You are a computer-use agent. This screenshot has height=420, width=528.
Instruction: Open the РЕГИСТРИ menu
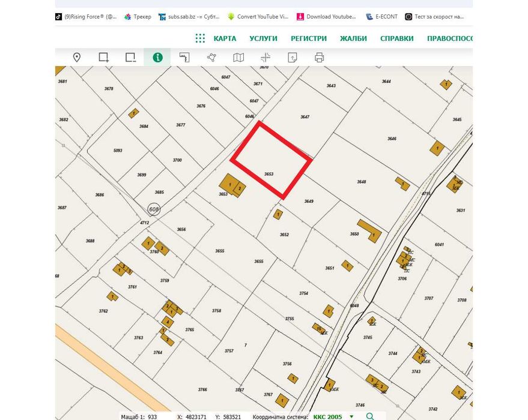pyautogui.click(x=309, y=38)
